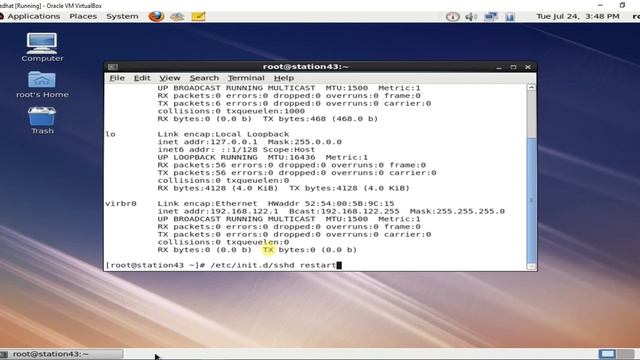Click the date and time clock
This screenshot has width=640, height=360.
coord(578,16)
